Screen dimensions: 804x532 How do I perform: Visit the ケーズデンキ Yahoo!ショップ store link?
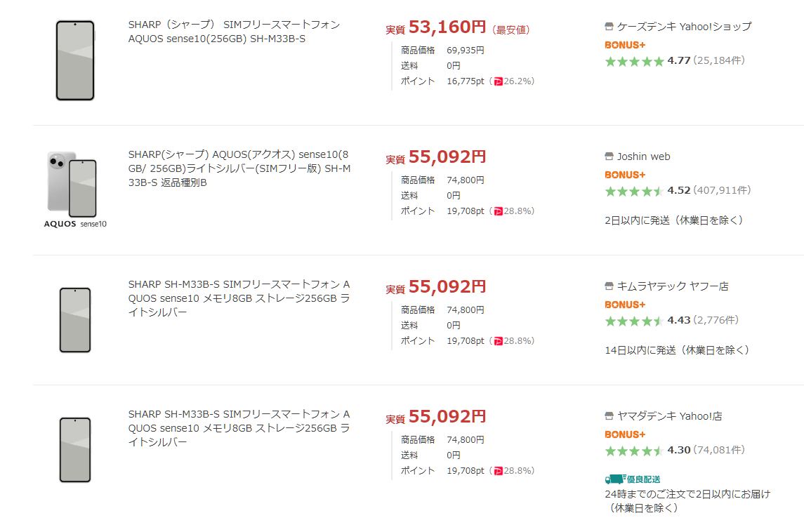click(x=684, y=27)
